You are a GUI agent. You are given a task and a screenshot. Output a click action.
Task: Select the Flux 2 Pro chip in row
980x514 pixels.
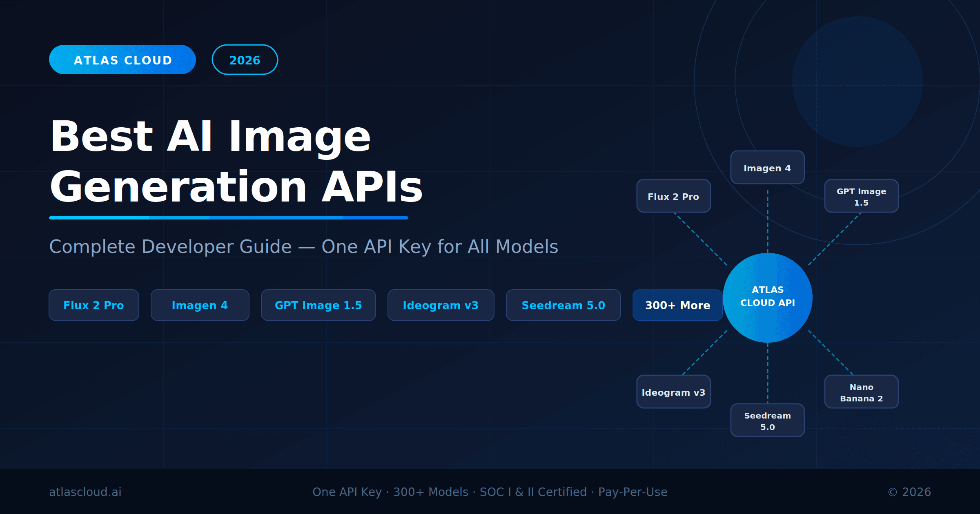94,305
